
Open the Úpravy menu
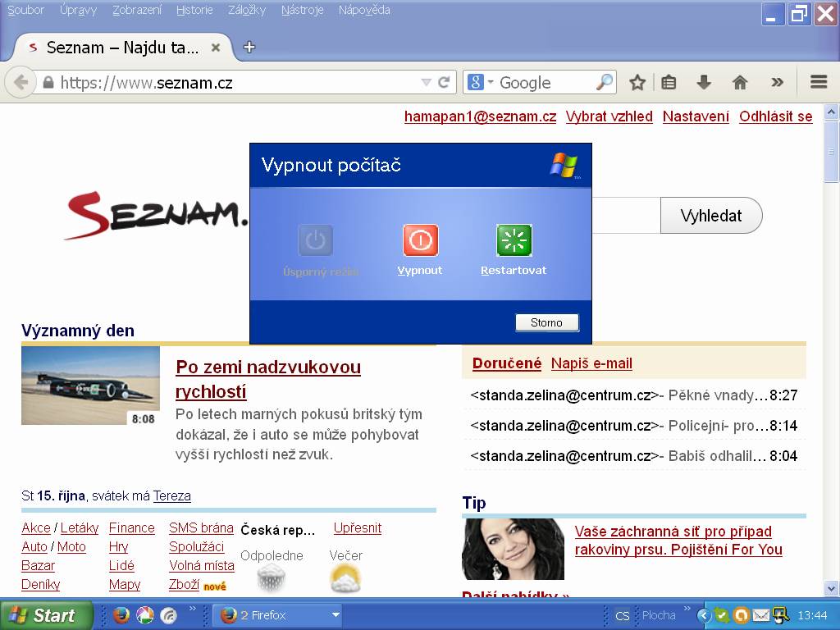click(78, 10)
